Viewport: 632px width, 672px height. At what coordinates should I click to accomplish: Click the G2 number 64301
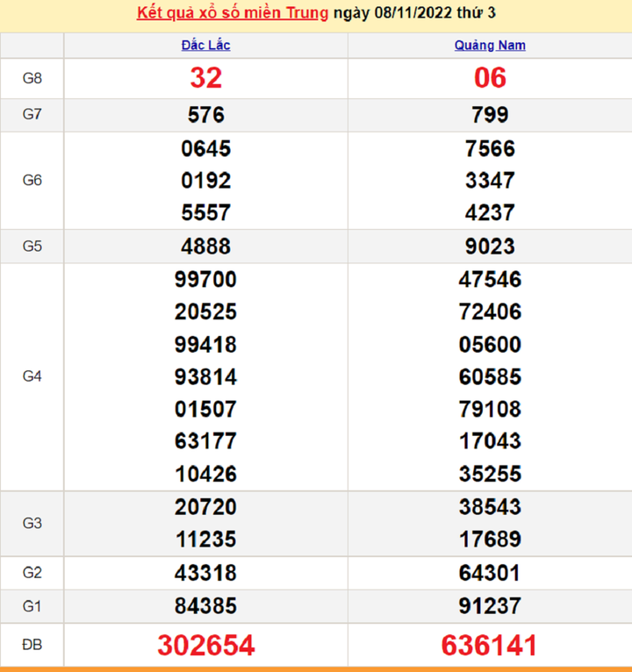[490, 573]
